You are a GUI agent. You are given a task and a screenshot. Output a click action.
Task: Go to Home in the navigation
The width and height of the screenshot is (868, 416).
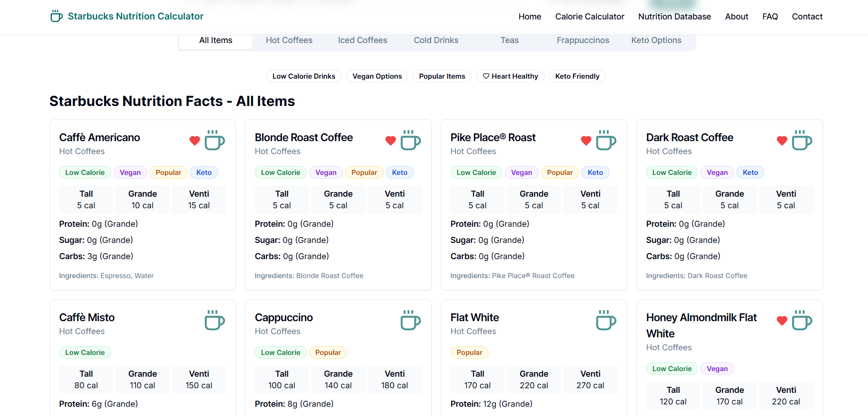coord(530,17)
